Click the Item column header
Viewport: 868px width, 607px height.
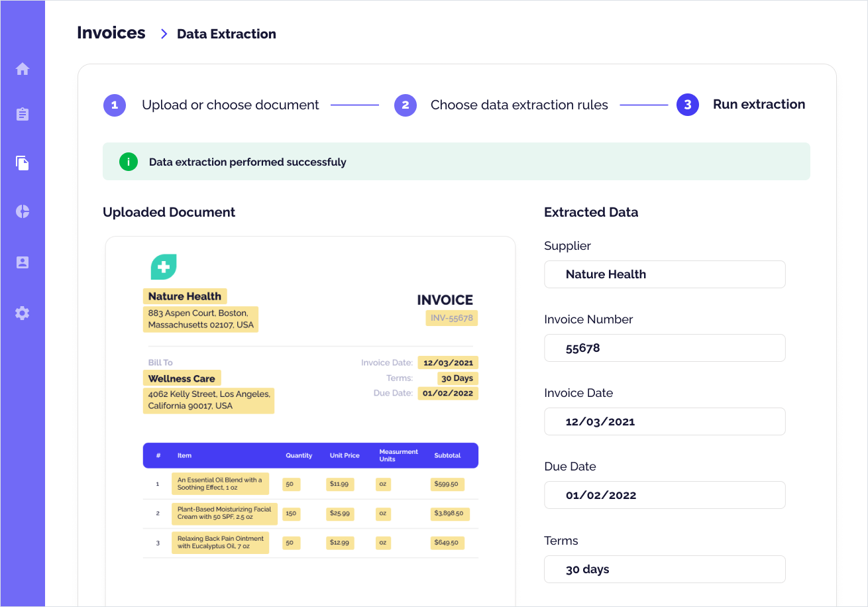pyautogui.click(x=184, y=455)
